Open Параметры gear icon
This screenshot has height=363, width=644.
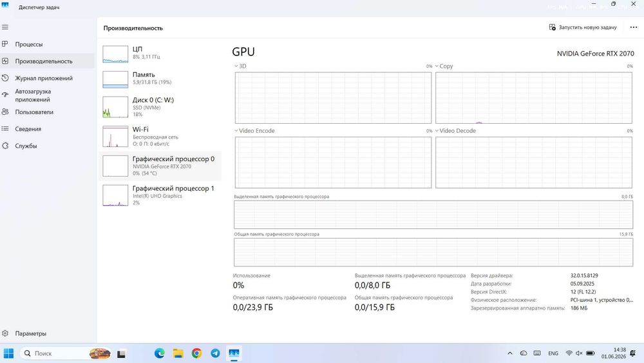5,333
